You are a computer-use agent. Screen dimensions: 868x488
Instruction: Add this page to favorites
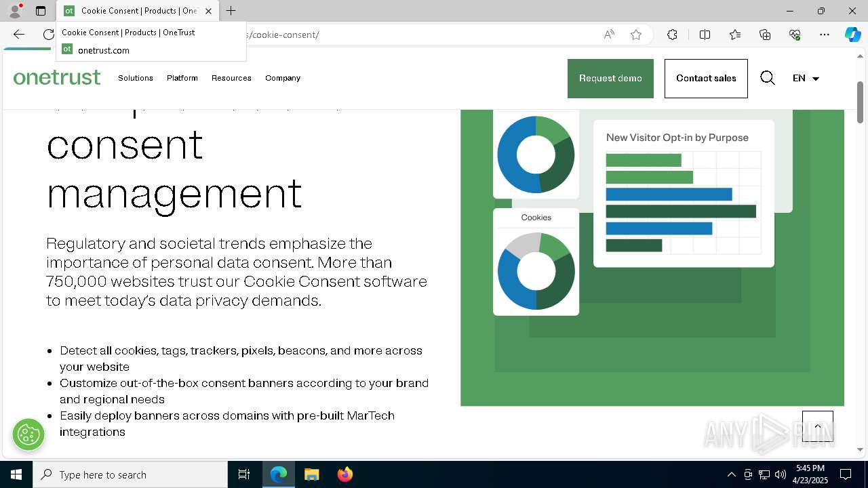636,35
